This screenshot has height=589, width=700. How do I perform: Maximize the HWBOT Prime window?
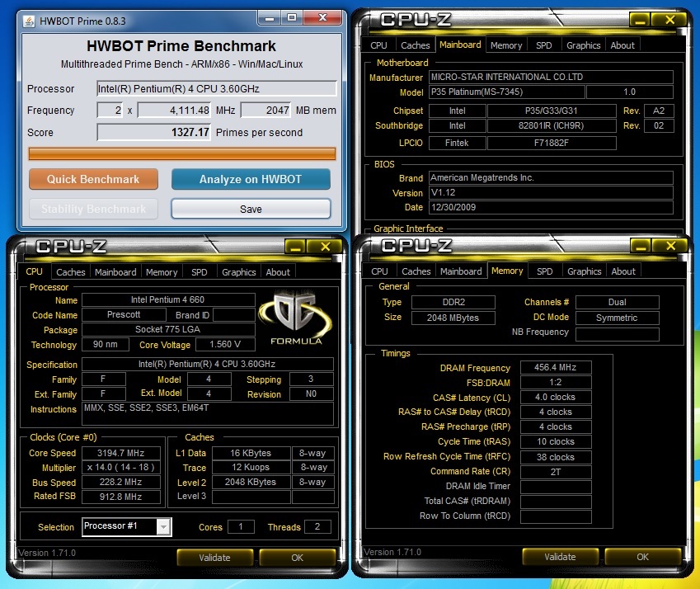pos(292,18)
